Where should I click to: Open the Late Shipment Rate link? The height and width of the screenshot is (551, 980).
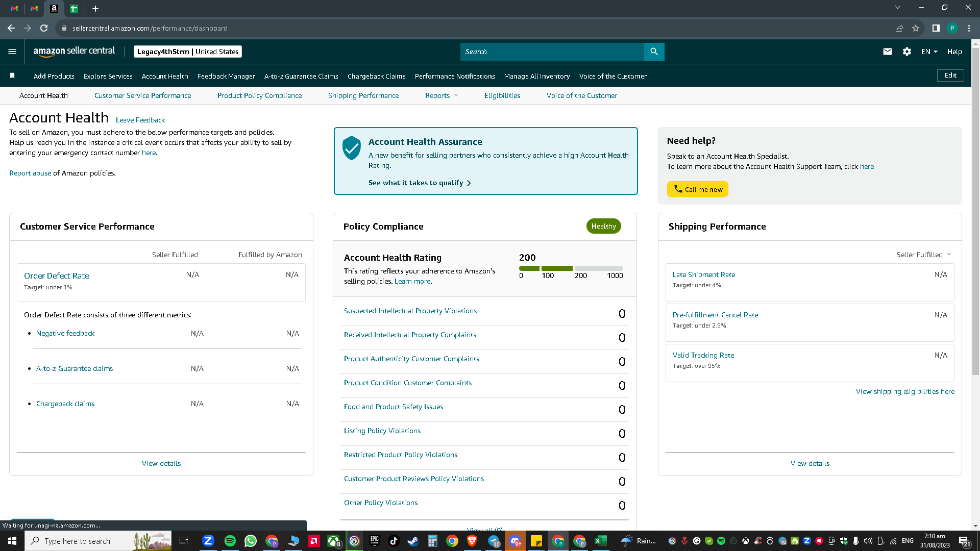(704, 274)
